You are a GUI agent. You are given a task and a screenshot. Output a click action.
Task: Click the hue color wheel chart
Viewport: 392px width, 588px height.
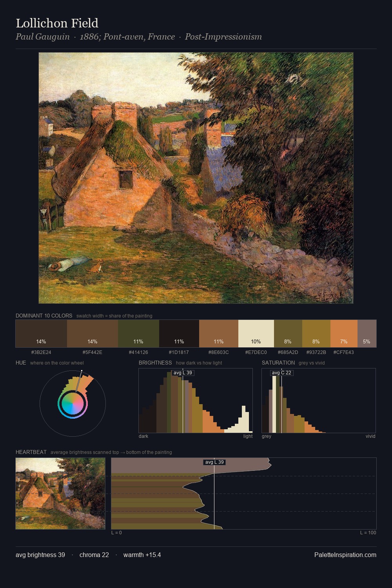coord(73,403)
